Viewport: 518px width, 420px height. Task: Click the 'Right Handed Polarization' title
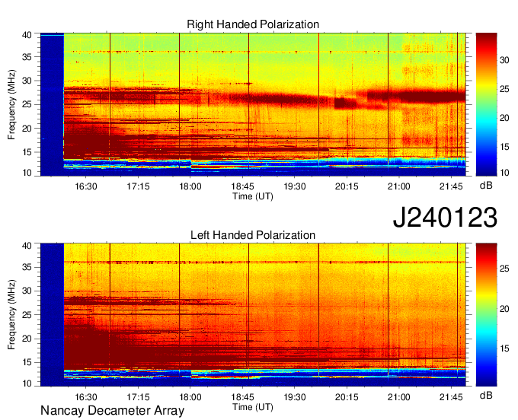pos(253,24)
